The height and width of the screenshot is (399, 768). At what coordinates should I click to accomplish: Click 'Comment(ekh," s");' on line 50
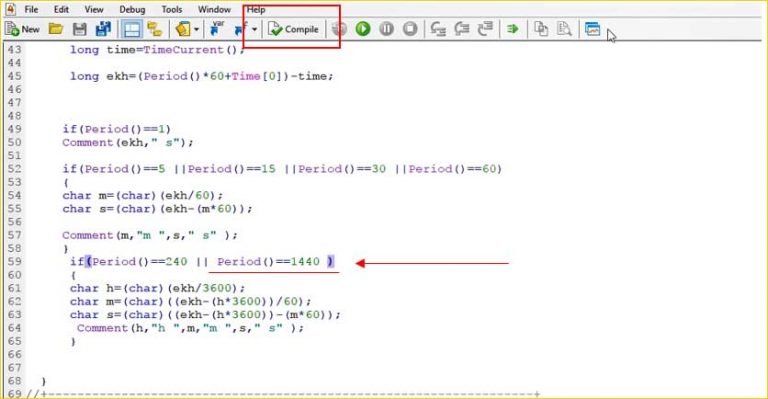128,142
